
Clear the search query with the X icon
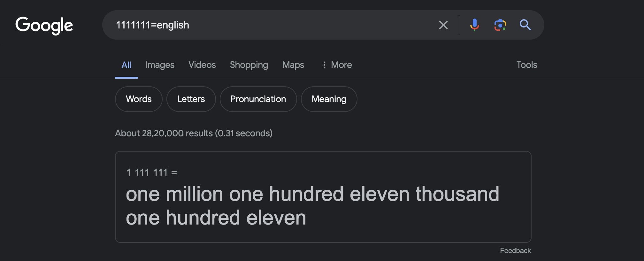click(x=443, y=25)
